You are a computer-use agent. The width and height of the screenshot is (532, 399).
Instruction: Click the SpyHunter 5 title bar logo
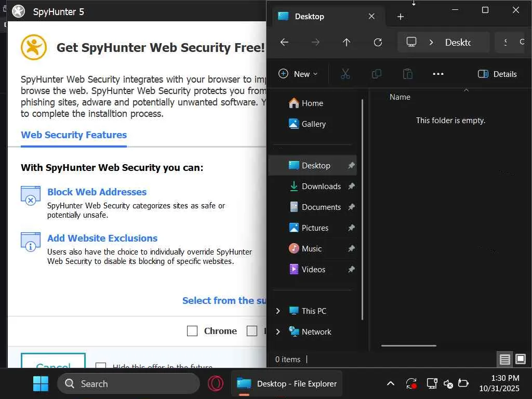(x=18, y=11)
